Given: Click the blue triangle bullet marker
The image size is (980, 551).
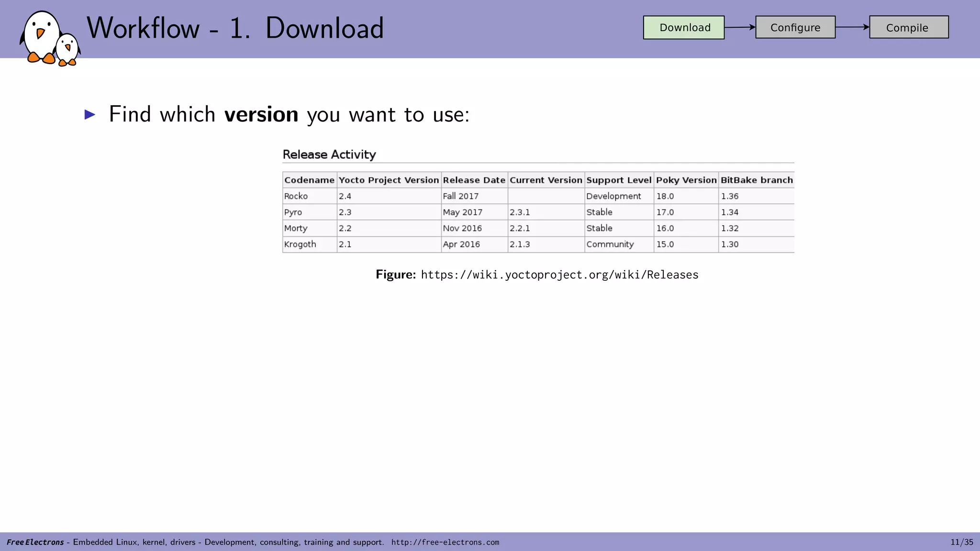Looking at the screenshot, I should (x=90, y=114).
